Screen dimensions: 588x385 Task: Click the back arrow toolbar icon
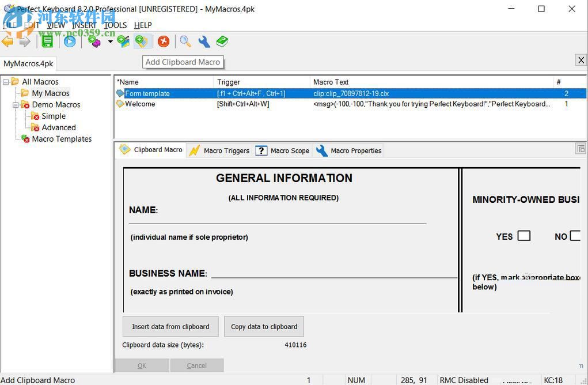pos(7,41)
